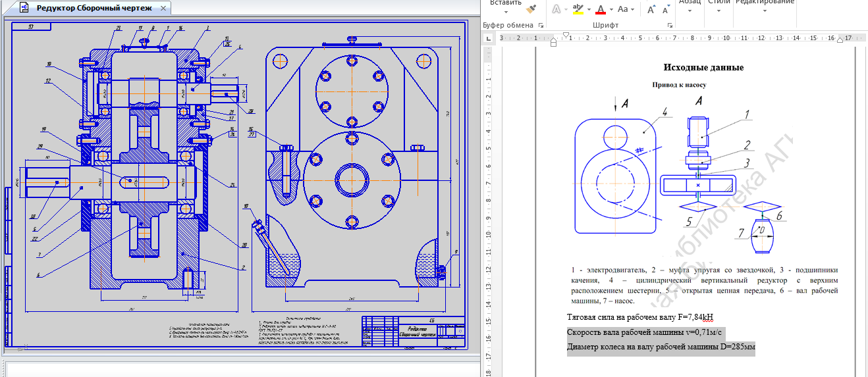Click line 'Диаметр колеса на валу рабочей машины D=285мм'
Image resolution: width=868 pixels, height=377 pixels.
[x=661, y=347]
